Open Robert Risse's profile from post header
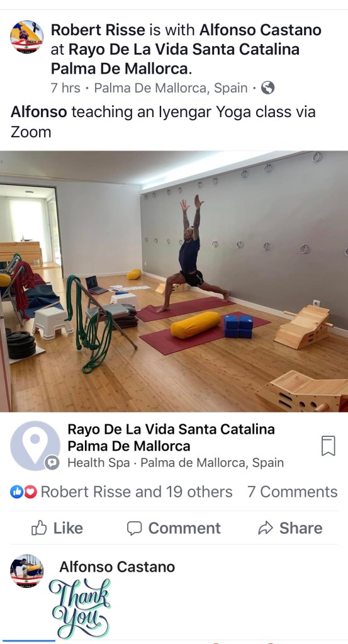Screen dimensions: 348x644 point(98,30)
